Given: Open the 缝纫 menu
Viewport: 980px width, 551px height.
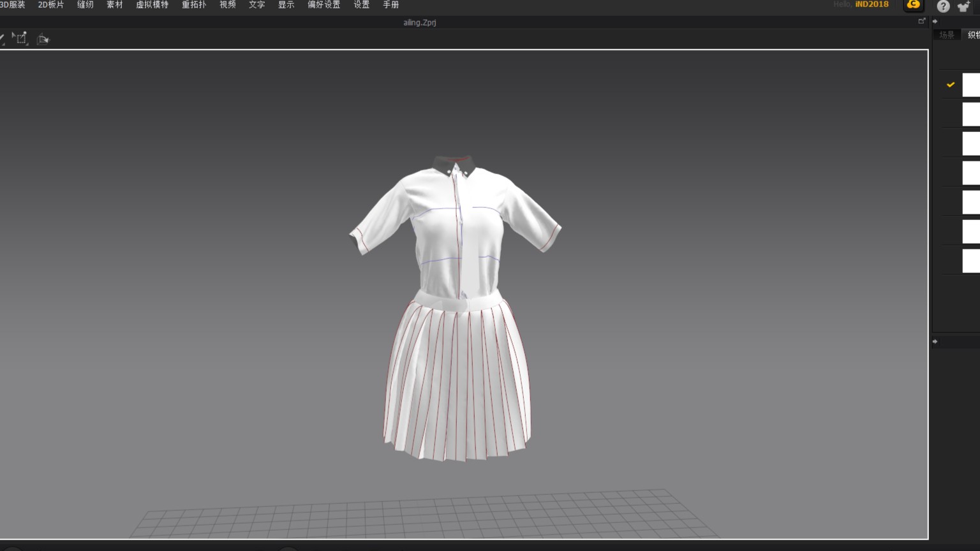Looking at the screenshot, I should click(x=85, y=5).
